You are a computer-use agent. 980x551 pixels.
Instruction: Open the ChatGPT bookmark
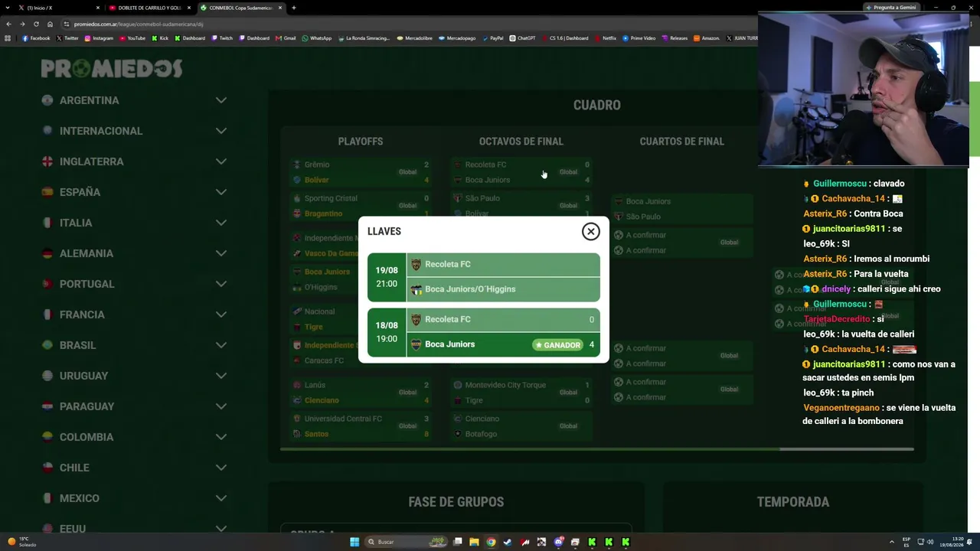click(523, 38)
